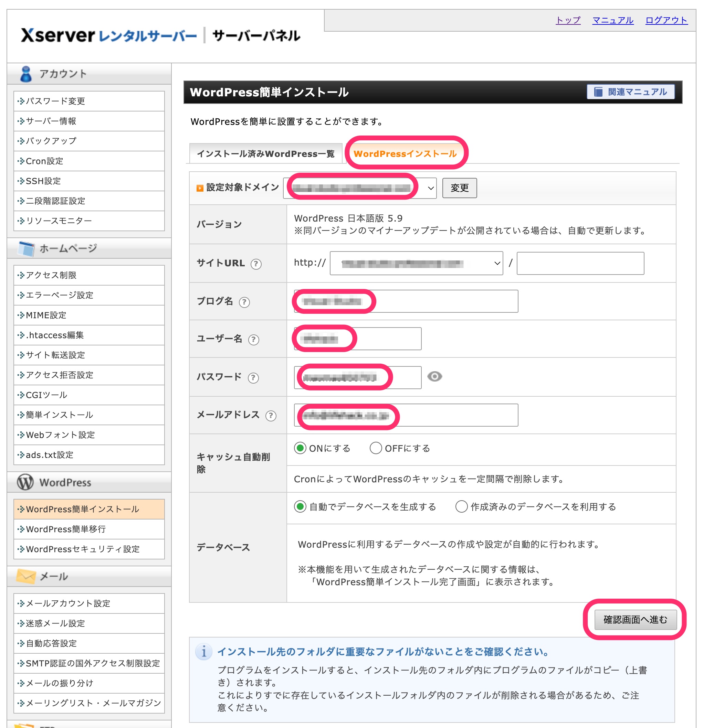
Task: Open the サイトURL domain dropdown
Action: click(x=416, y=263)
